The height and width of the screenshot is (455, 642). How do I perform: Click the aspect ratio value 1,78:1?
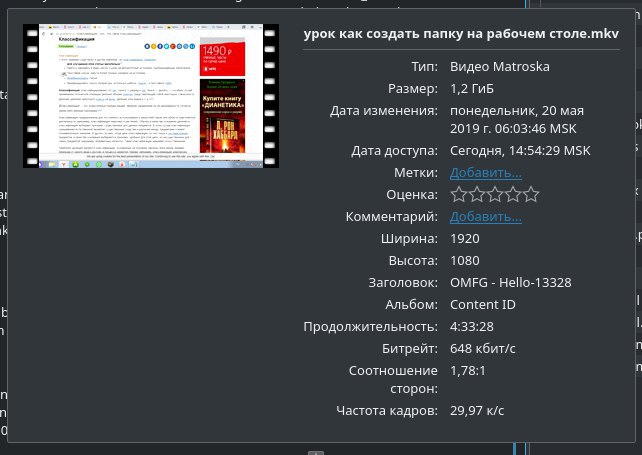(x=468, y=371)
